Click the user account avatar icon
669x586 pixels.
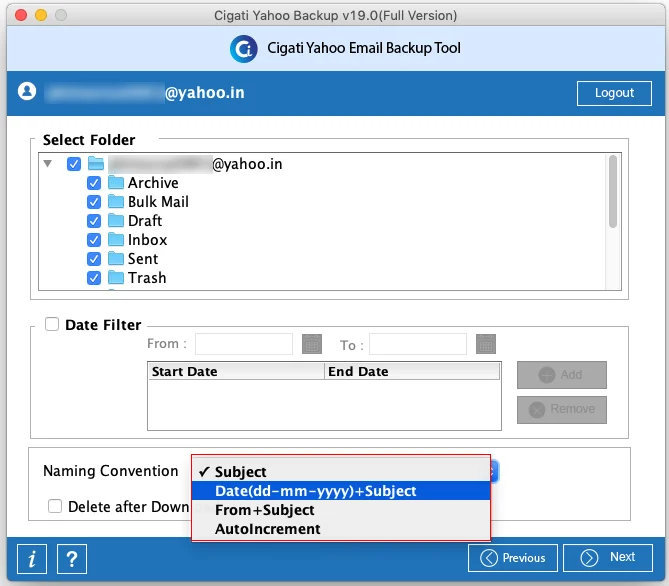pyautogui.click(x=27, y=91)
